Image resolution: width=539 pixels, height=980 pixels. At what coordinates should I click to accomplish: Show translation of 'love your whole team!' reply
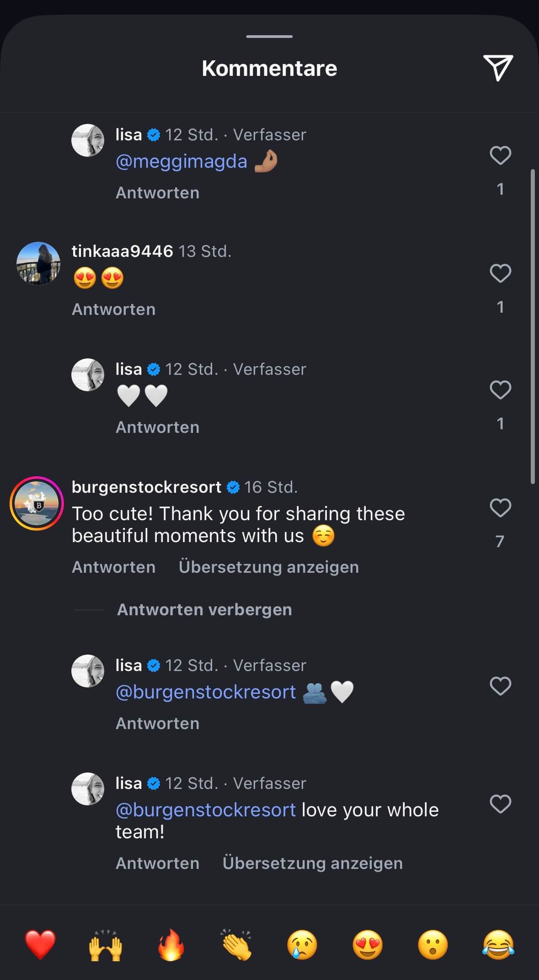click(x=312, y=863)
